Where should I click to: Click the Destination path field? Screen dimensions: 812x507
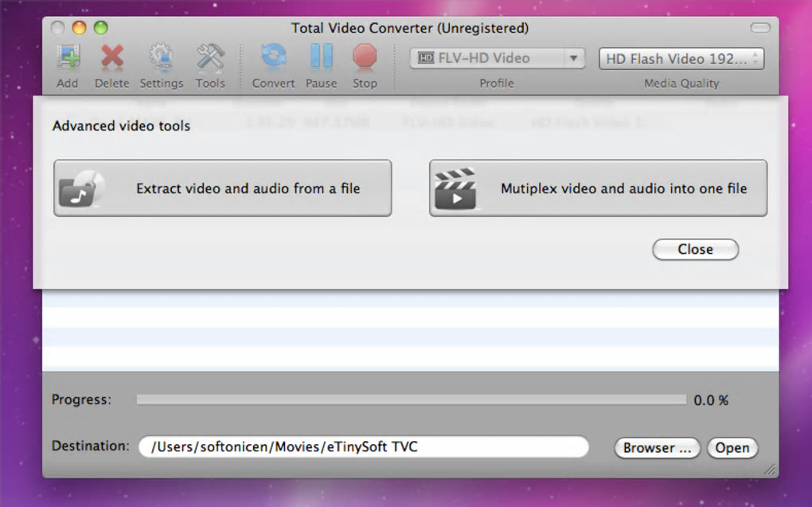364,447
